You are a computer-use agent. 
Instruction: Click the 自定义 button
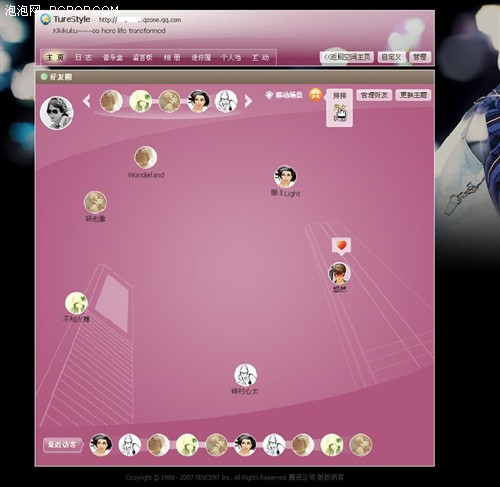tap(391, 57)
